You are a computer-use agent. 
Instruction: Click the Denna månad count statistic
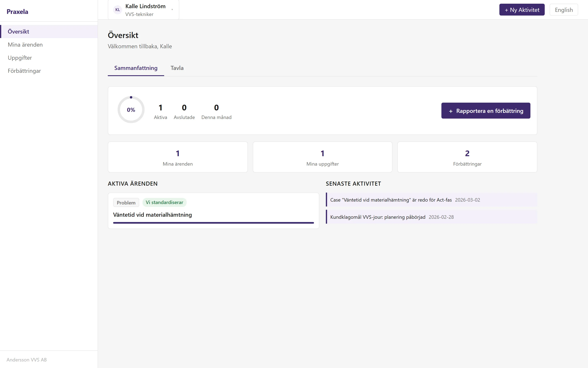click(216, 112)
